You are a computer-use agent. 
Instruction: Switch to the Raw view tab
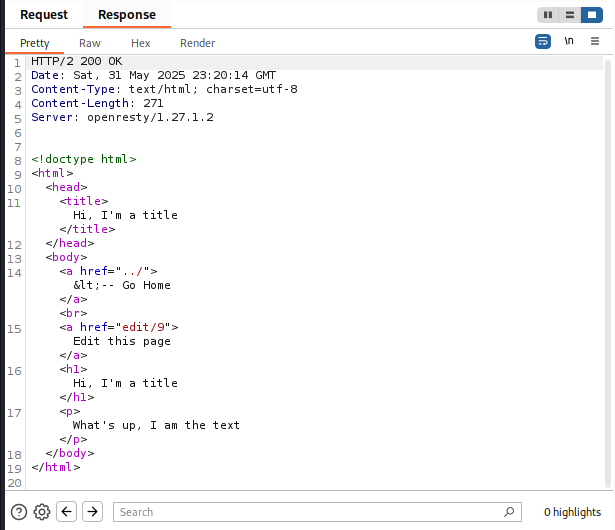(x=90, y=43)
